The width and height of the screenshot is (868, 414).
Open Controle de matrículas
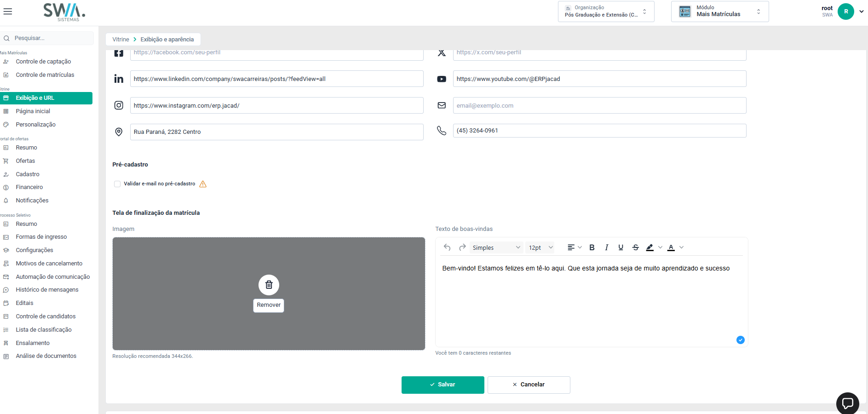coord(46,75)
